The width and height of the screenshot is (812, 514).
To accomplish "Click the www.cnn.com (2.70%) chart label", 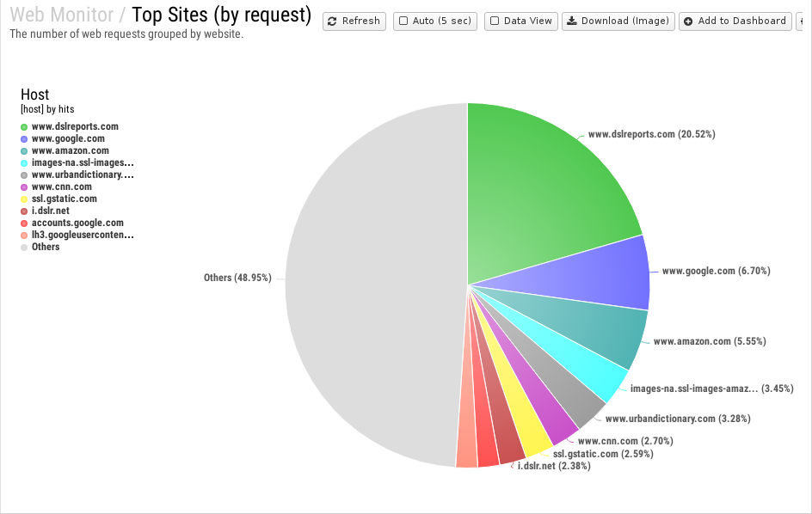I will pyautogui.click(x=625, y=441).
